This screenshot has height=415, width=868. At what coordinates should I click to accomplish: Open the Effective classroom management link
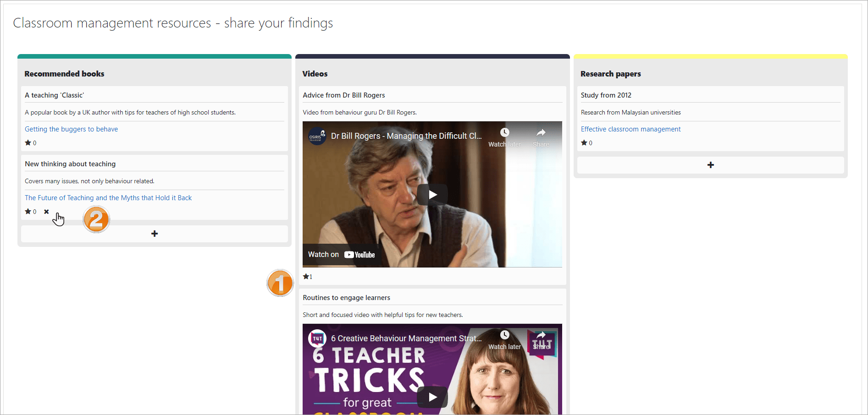click(x=630, y=129)
